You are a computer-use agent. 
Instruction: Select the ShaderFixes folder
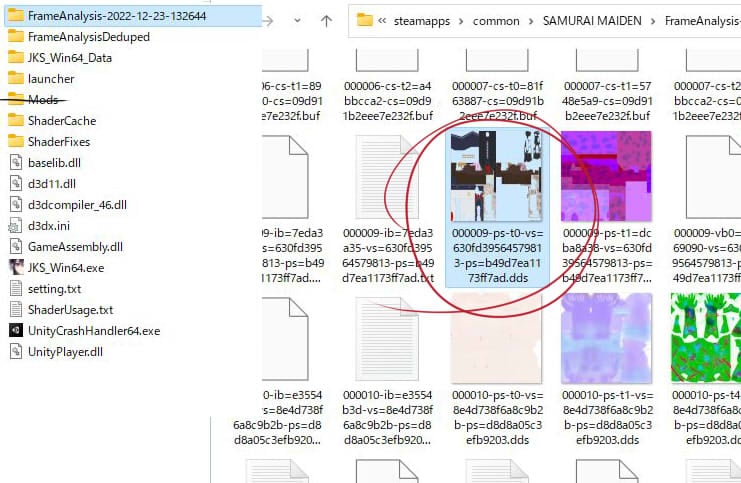tap(49, 141)
